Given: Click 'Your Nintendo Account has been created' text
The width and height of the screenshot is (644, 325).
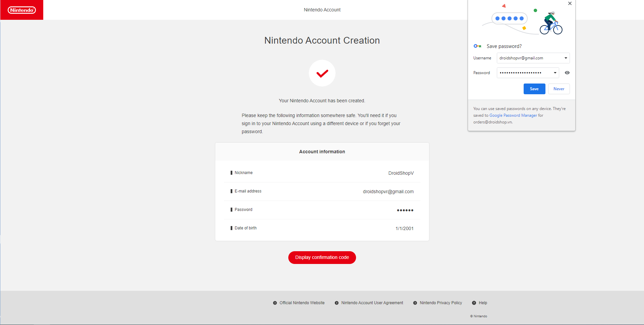Looking at the screenshot, I should (x=322, y=101).
